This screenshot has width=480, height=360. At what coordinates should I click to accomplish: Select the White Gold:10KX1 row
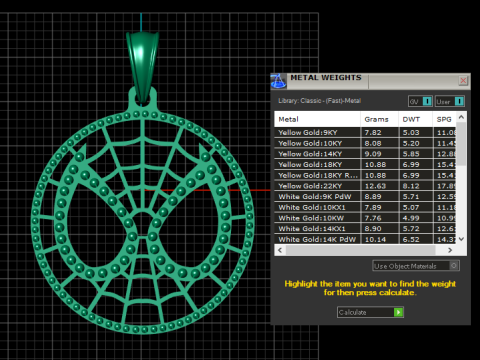pos(365,207)
